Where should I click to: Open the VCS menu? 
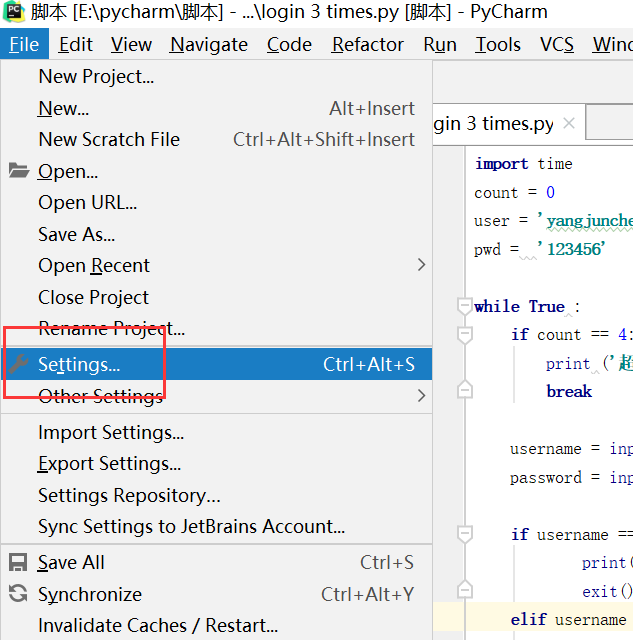point(557,44)
